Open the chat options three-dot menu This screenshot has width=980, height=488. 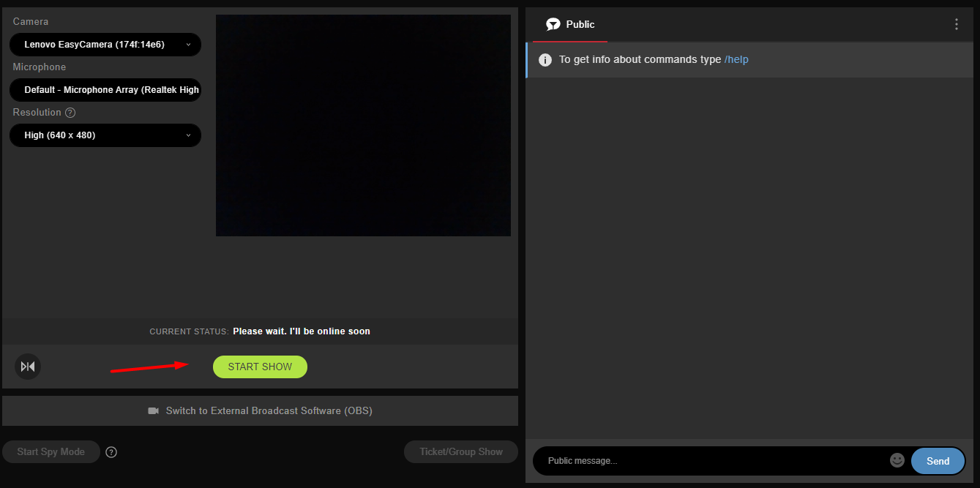[x=956, y=24]
